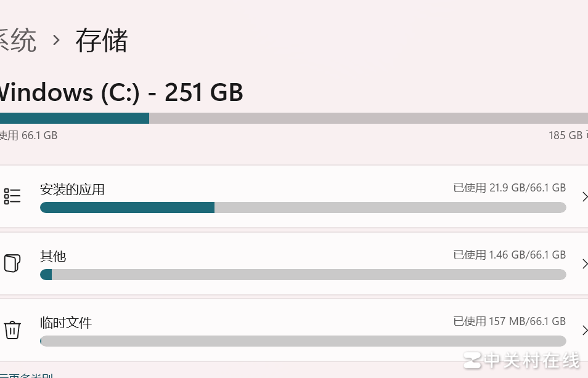Click the 临时文件 trash can icon
The width and height of the screenshot is (588, 378).
click(x=12, y=330)
